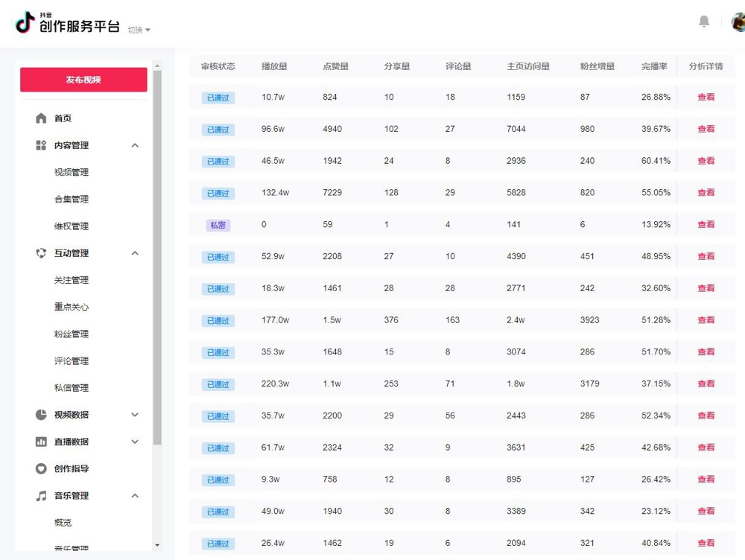The image size is (745, 560).
Task: Click 查看 for the 18.3w row
Action: [x=706, y=288]
